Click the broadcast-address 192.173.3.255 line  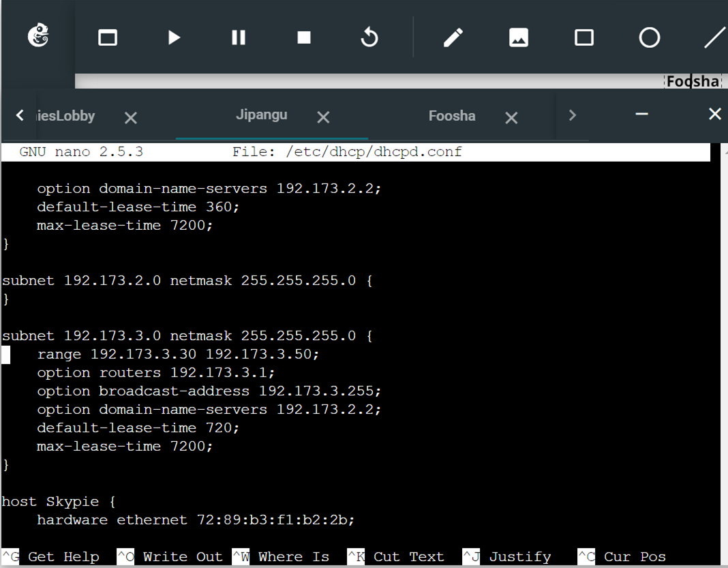[209, 391]
